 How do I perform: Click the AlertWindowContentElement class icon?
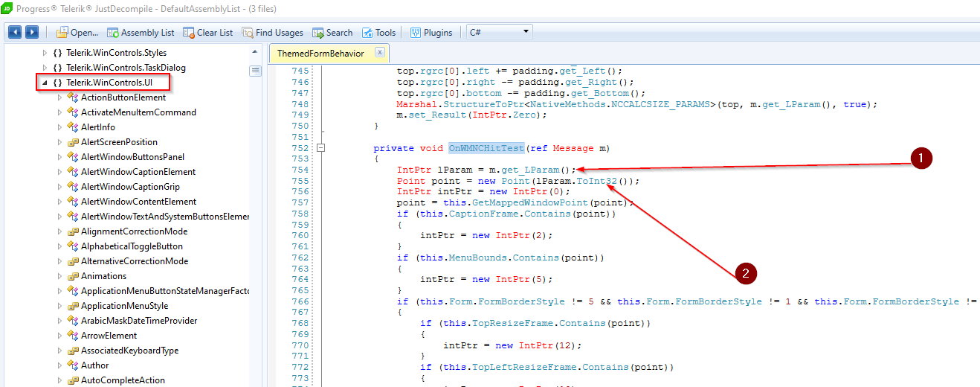coord(73,202)
